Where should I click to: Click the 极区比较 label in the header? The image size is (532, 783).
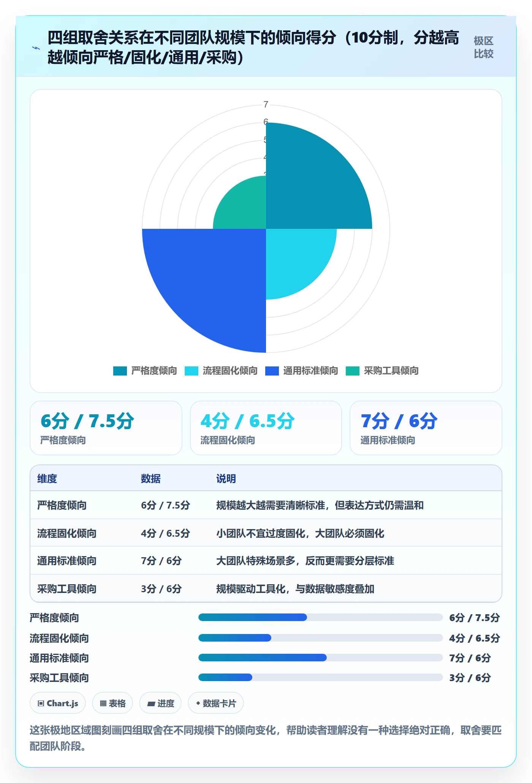point(483,47)
